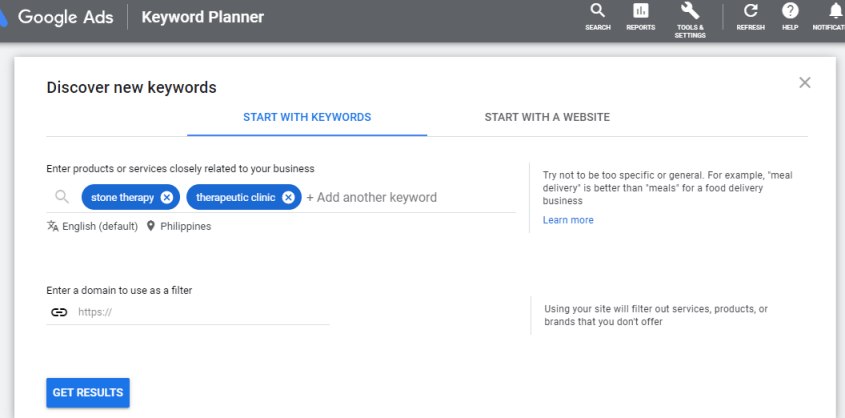Screen dimensions: 845x418
Task: Switch to Start With Keywords tab
Action: pos(307,117)
